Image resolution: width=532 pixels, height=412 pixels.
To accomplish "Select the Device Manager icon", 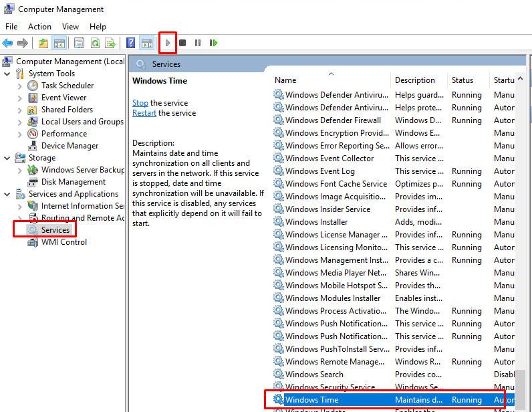I will 33,146.
